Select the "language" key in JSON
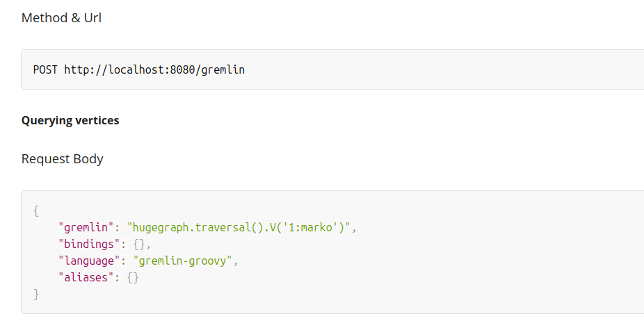Viewport: 644px width, 330px height. [89, 261]
